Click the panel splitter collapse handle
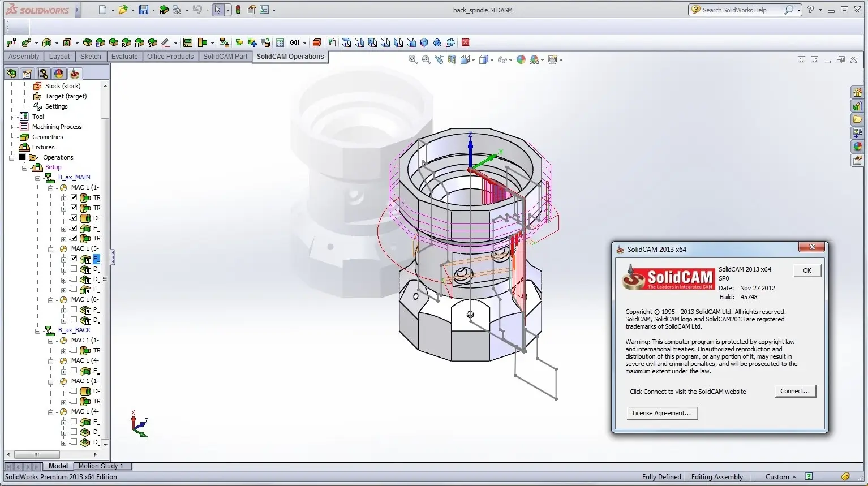The image size is (868, 486). [x=113, y=258]
